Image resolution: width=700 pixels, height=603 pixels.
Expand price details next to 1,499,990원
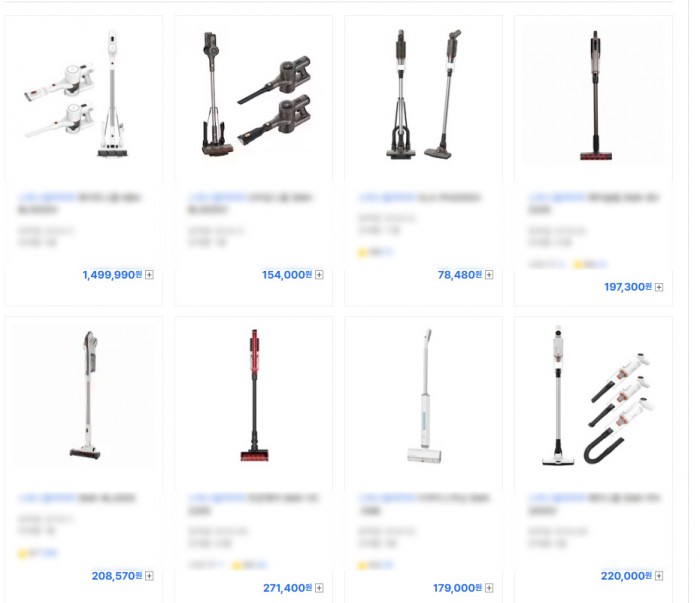150,274
